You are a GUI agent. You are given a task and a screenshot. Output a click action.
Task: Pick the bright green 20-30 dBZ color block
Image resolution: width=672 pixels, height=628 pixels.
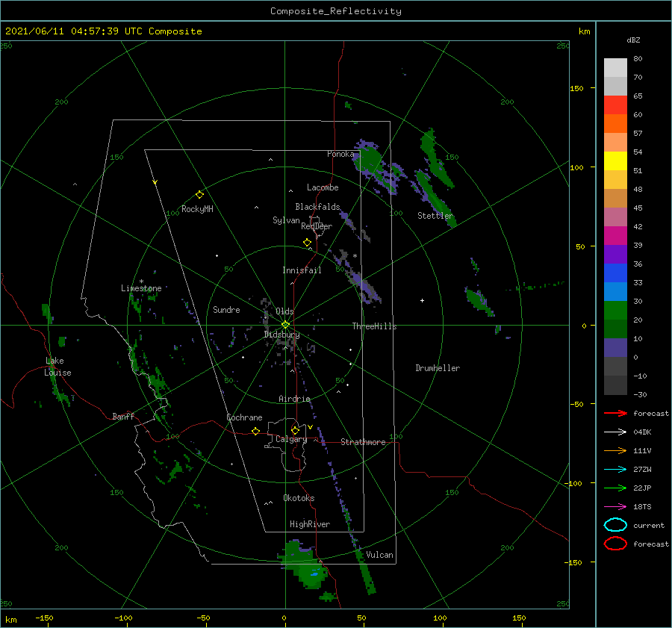click(x=615, y=311)
